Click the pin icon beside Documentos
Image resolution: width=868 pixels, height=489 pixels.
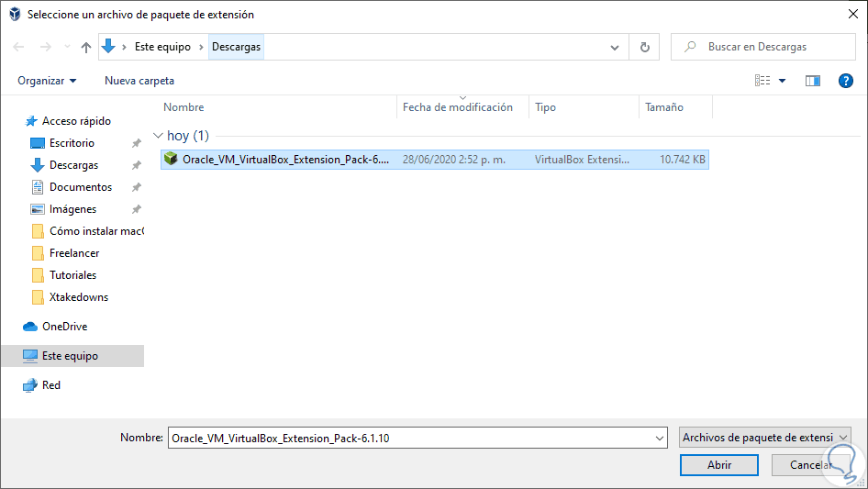click(x=136, y=188)
